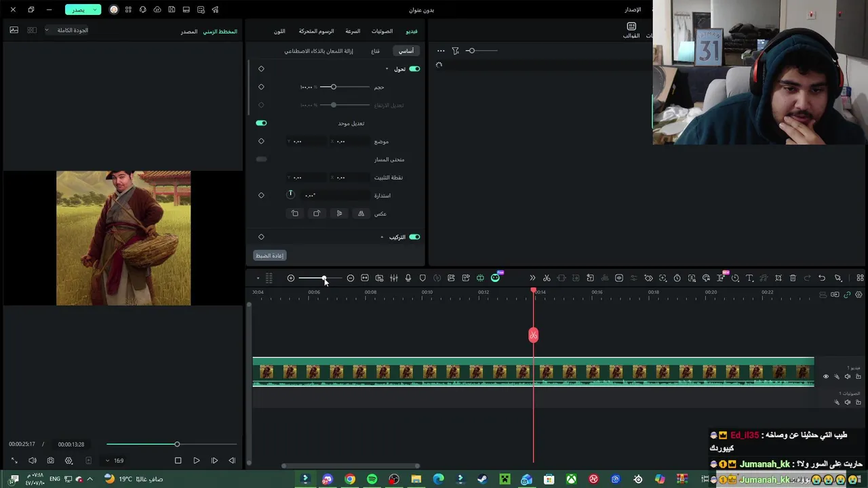Click the flip vertical icon

click(x=340, y=213)
